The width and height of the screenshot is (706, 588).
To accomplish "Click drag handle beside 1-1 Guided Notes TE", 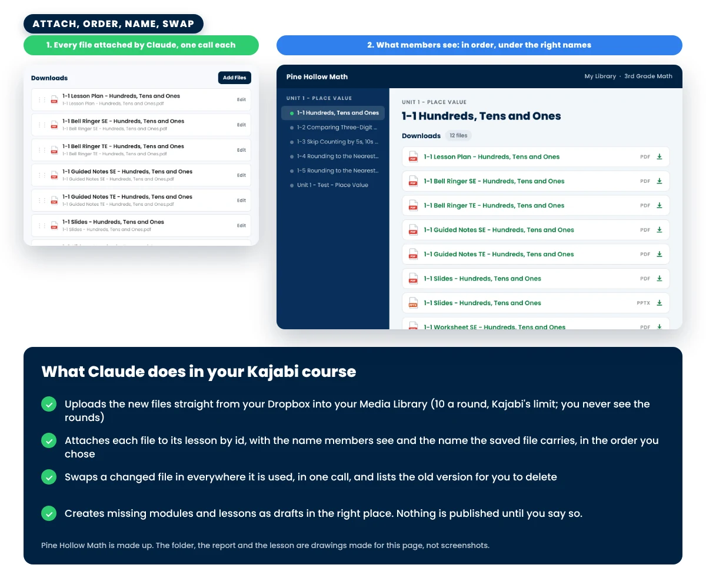I will tap(42, 201).
